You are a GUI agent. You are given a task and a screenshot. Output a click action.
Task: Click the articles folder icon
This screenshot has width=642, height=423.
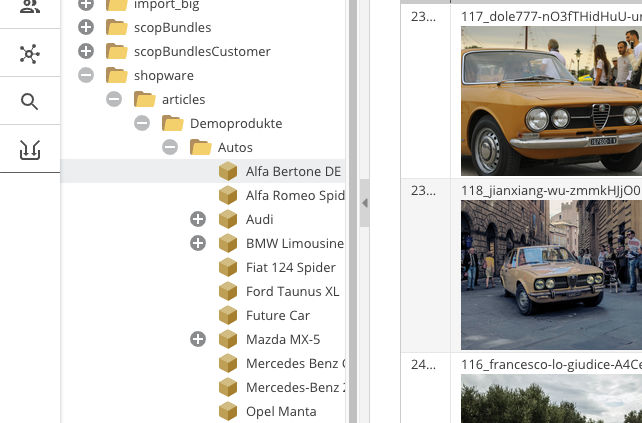click(145, 99)
